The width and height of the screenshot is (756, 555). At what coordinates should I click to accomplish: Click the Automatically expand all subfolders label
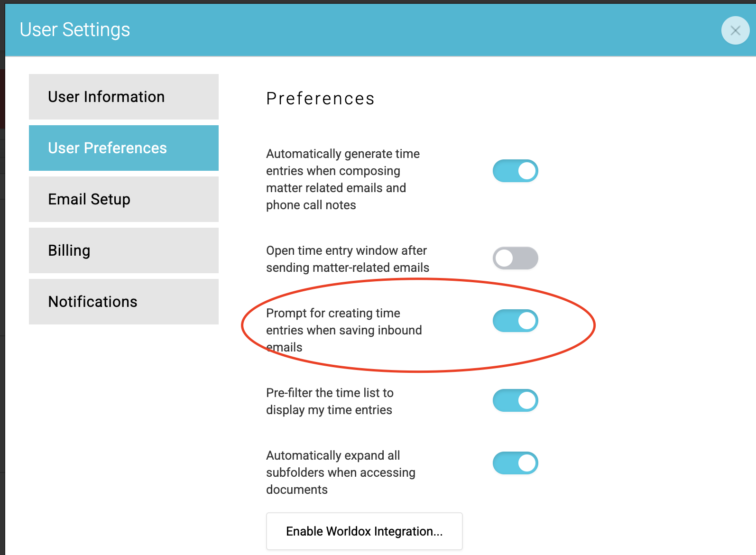pos(341,472)
